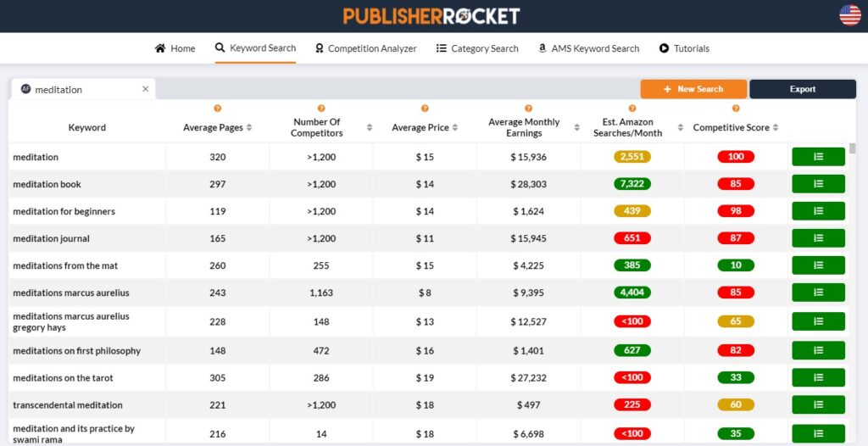Click the competitive score 33 badge
This screenshot has height=446, width=868.
tap(736, 378)
